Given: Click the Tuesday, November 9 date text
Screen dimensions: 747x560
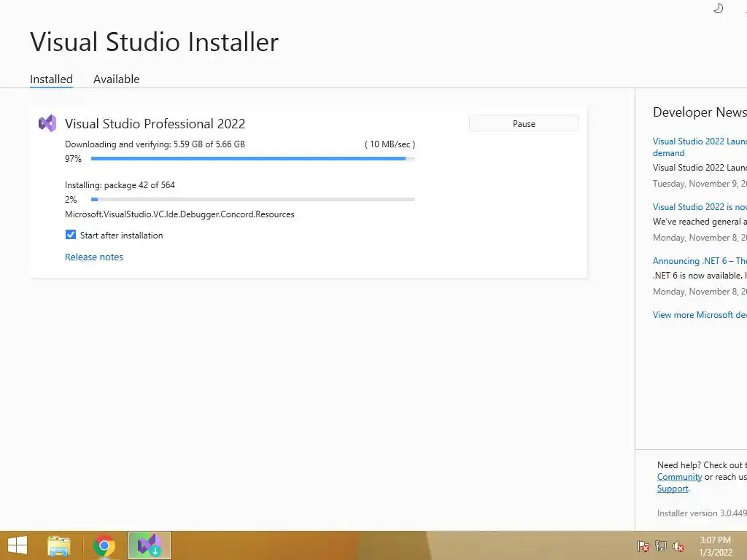Looking at the screenshot, I should [700, 184].
